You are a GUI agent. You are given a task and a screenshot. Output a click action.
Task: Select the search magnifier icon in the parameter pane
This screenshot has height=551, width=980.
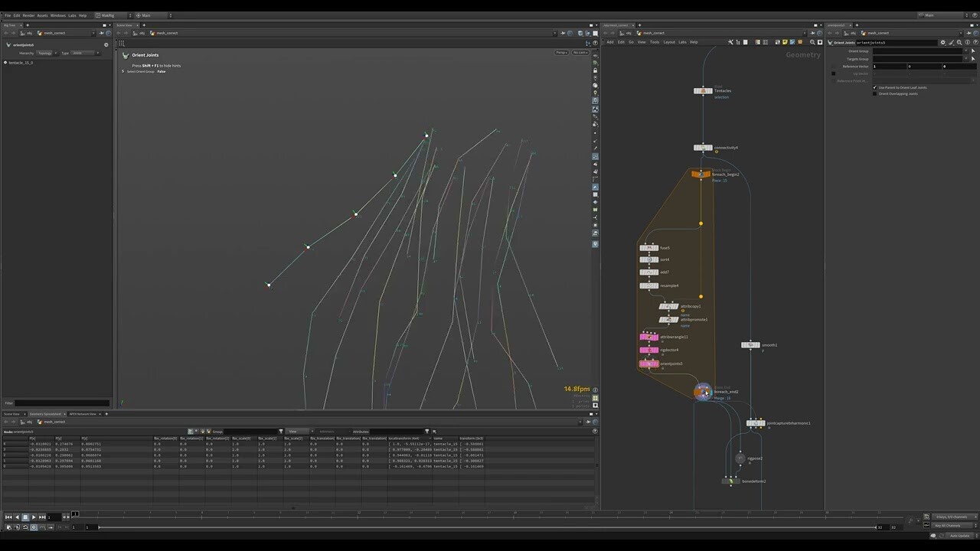coord(959,43)
